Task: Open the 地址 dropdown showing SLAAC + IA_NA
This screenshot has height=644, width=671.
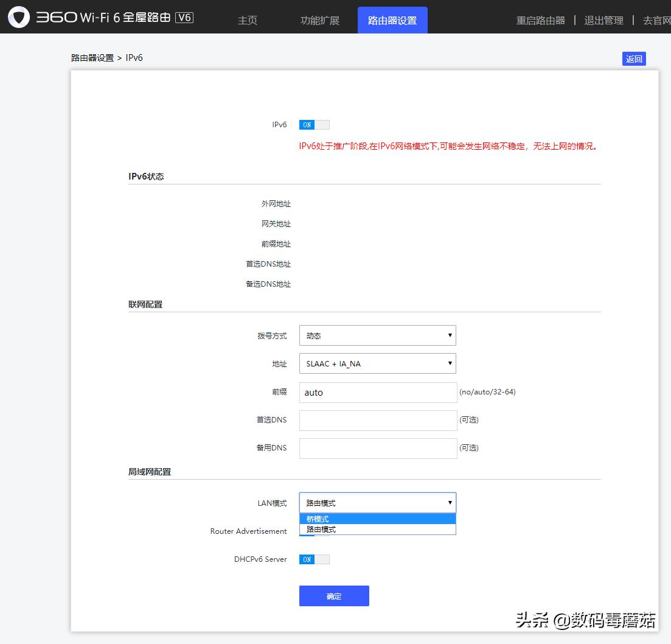Action: 377,363
